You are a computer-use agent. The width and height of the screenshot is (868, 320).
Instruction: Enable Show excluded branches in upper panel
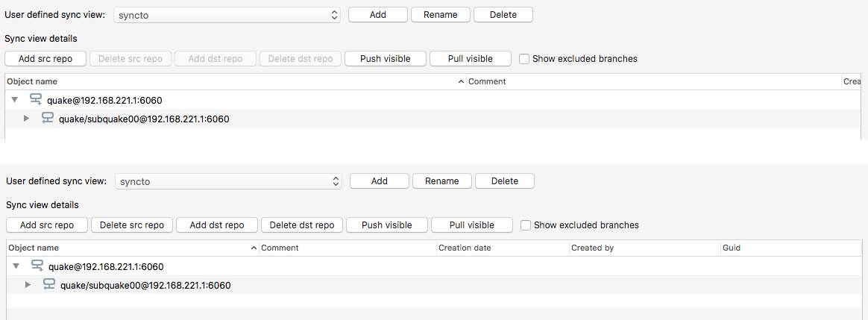524,59
